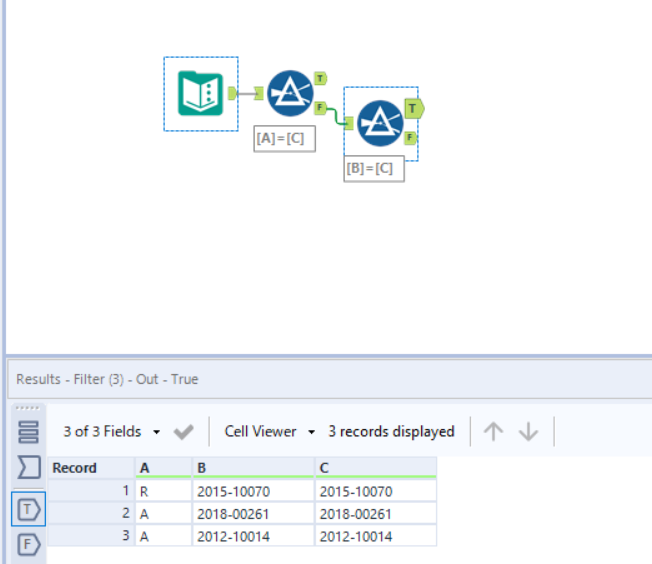Click the [B]=[C] annotation box
The width and height of the screenshot is (652, 564).
tap(374, 168)
